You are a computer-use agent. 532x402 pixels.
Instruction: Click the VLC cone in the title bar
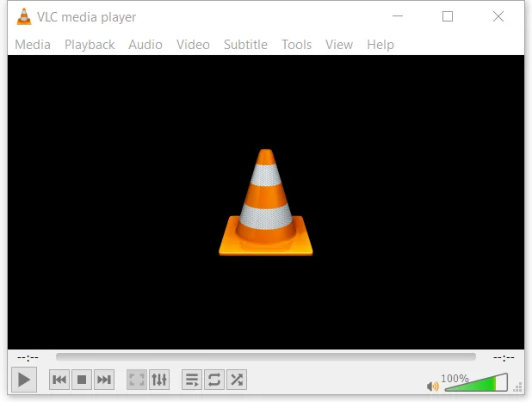(x=24, y=16)
